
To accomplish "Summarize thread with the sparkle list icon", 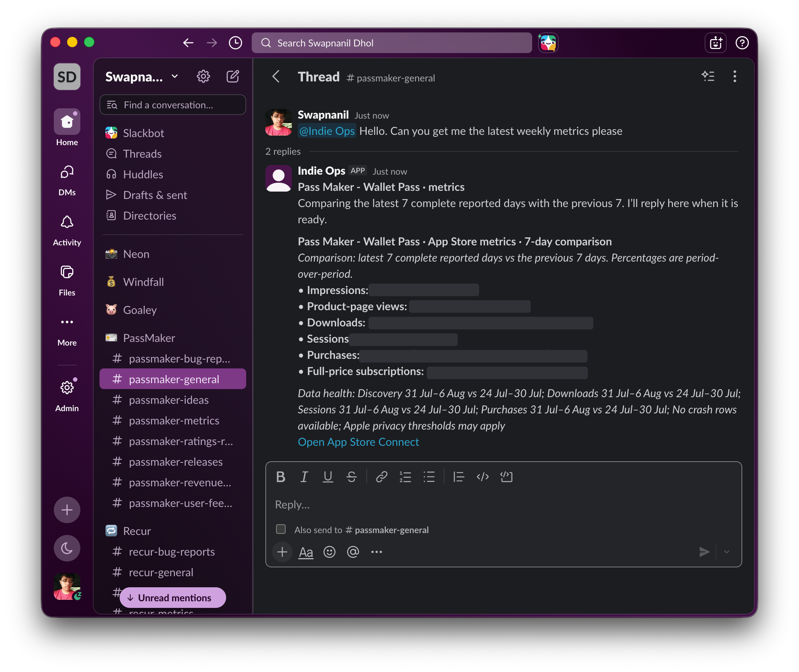I will 708,77.
